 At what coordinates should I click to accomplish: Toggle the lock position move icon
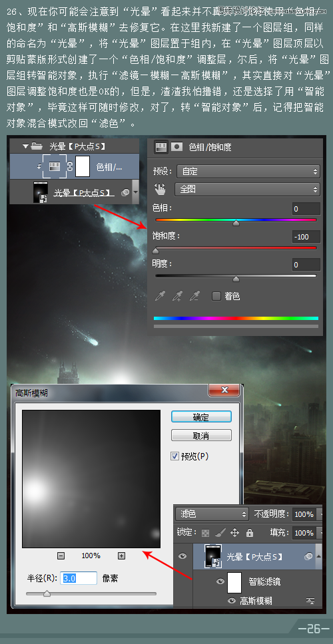[x=234, y=533]
